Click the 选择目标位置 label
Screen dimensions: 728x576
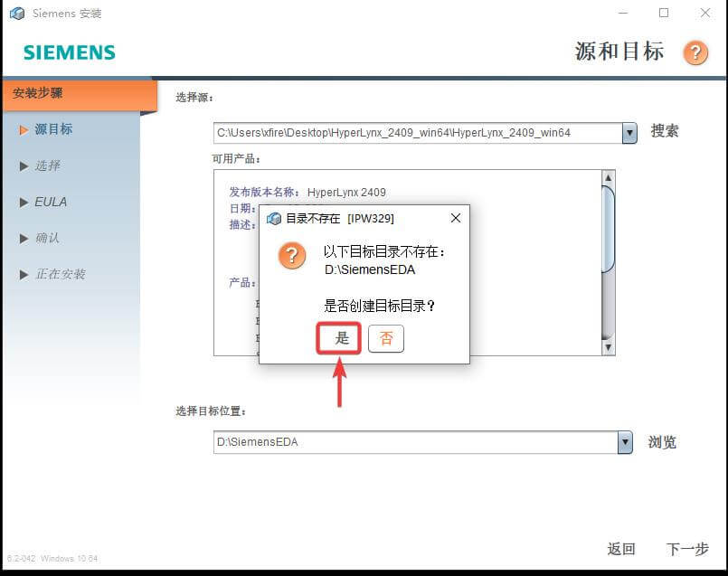(x=211, y=411)
